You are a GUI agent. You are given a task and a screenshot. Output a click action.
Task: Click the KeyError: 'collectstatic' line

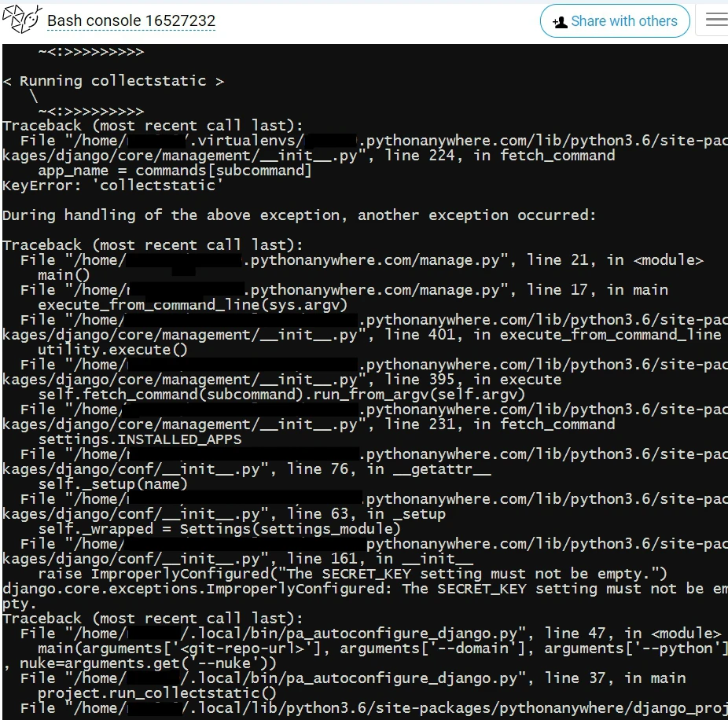113,186
